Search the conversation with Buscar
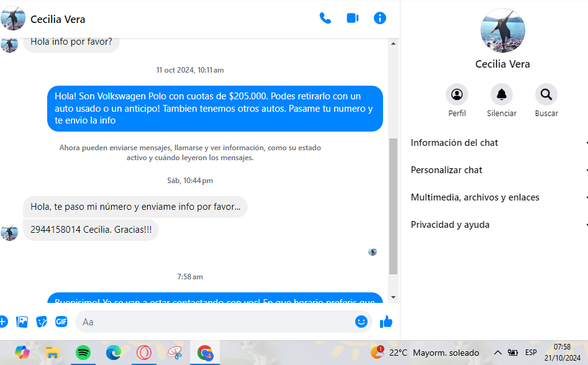Viewport: 588px width, 365px height. point(546,95)
